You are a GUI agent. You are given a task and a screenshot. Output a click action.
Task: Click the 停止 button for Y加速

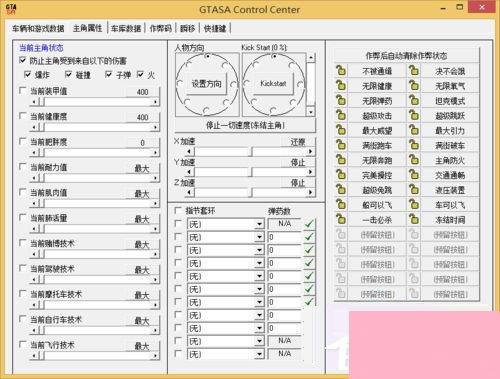coord(298,163)
